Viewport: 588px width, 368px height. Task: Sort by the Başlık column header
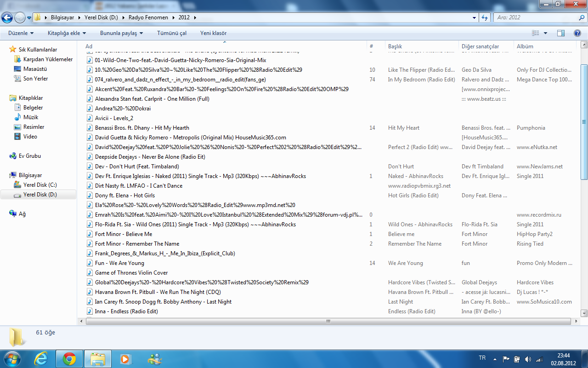[422, 46]
